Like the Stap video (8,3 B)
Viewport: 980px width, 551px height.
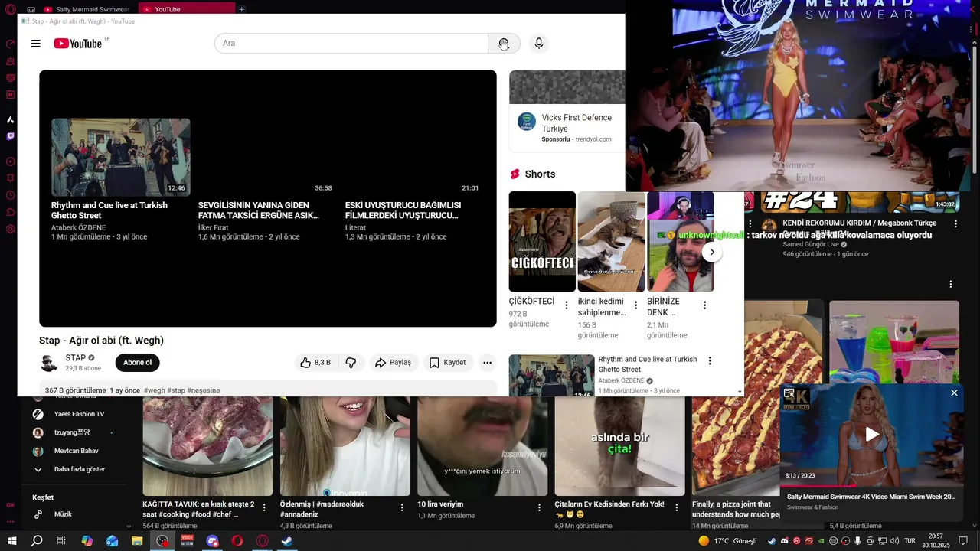click(315, 363)
